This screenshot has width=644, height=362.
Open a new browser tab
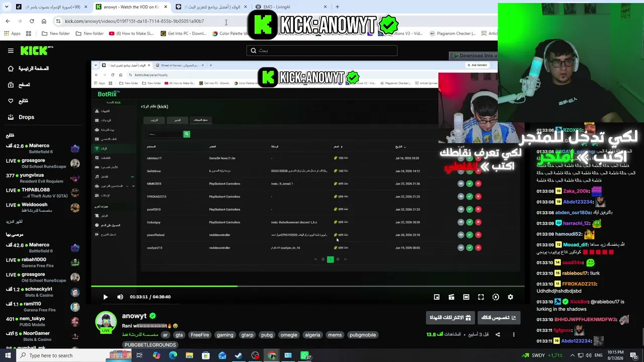pyautogui.click(x=337, y=7)
